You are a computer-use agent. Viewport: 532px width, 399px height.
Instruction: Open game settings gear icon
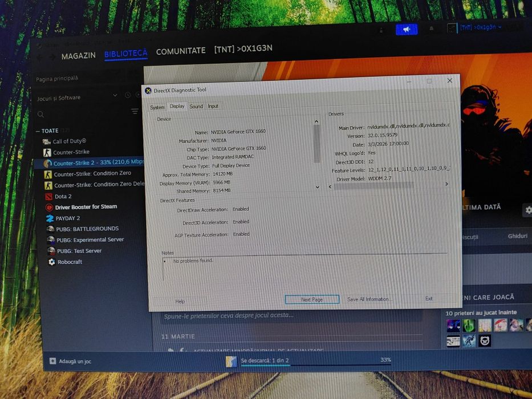pyautogui.click(x=528, y=210)
